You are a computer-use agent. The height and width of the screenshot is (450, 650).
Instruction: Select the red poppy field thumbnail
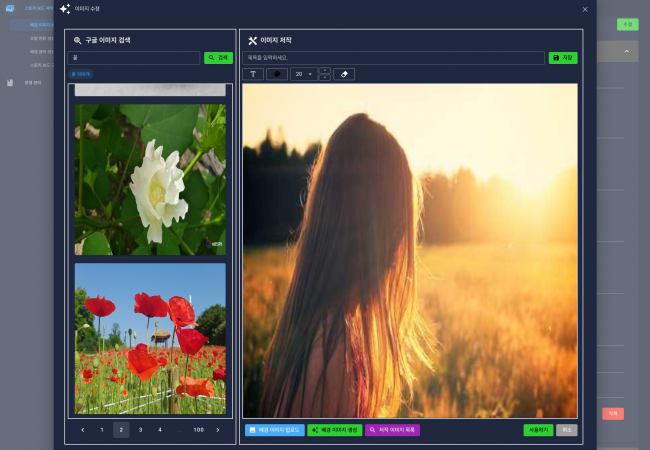pos(150,338)
